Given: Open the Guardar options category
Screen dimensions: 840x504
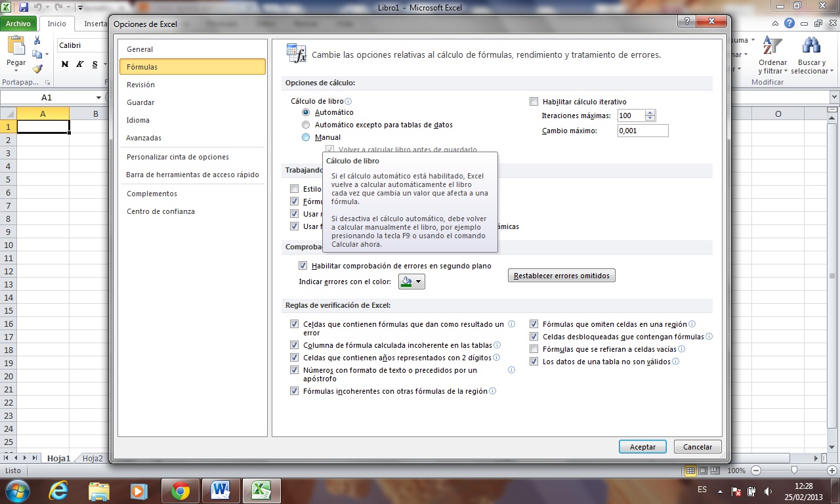Looking at the screenshot, I should coord(192,102).
